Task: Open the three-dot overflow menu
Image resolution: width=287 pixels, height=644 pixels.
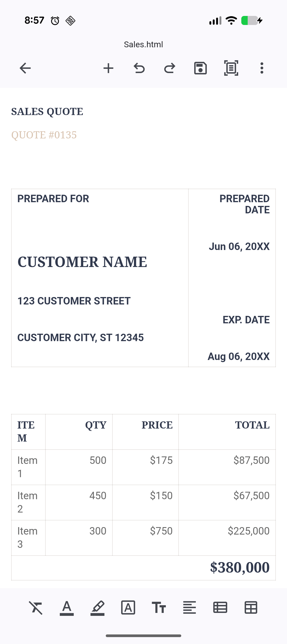Action: [x=262, y=68]
